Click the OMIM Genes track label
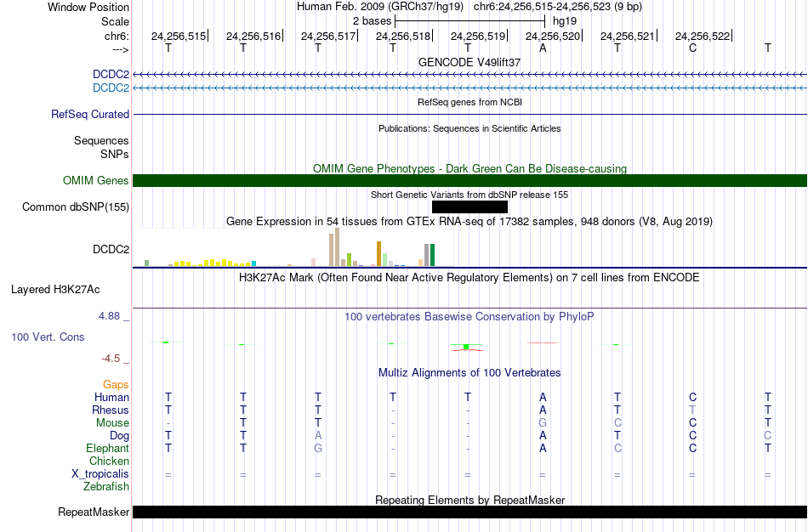This screenshot has height=532, width=808. point(96,181)
